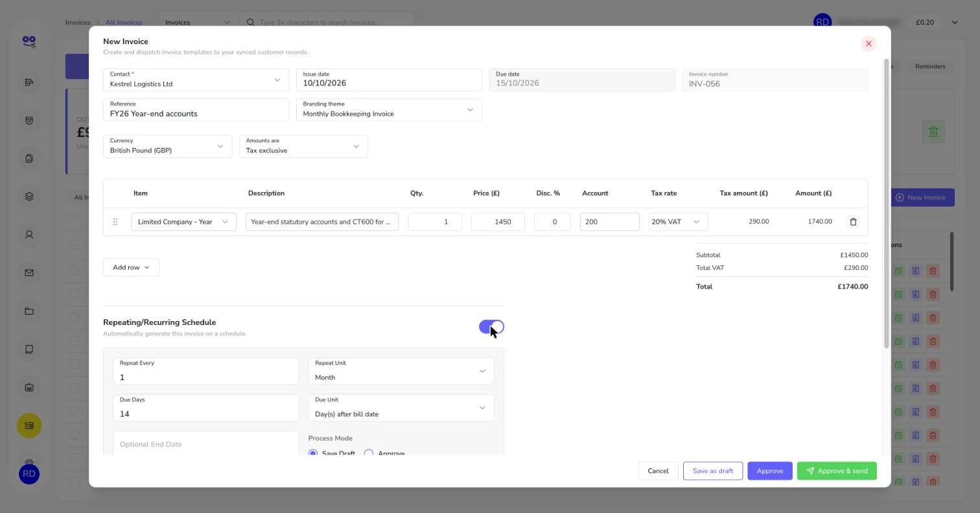The width and height of the screenshot is (980, 513).
Task: Open the folder icon in the left sidebar
Action: click(x=29, y=311)
